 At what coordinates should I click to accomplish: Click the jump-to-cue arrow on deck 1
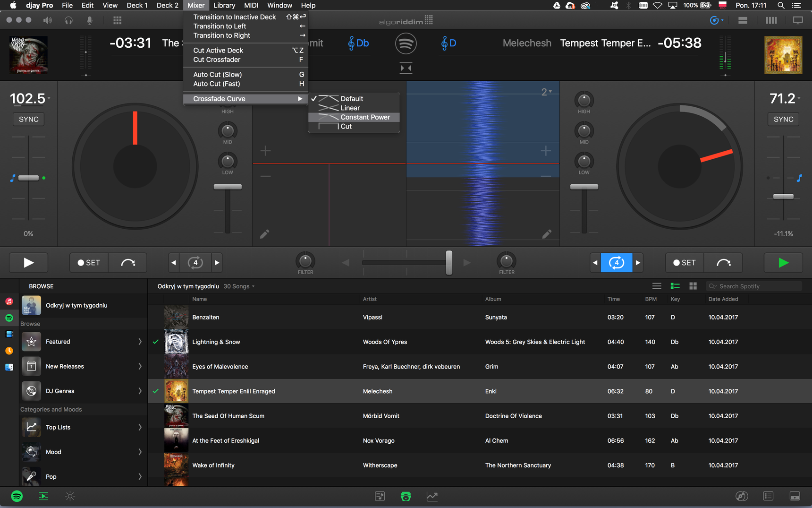pyautogui.click(x=128, y=263)
